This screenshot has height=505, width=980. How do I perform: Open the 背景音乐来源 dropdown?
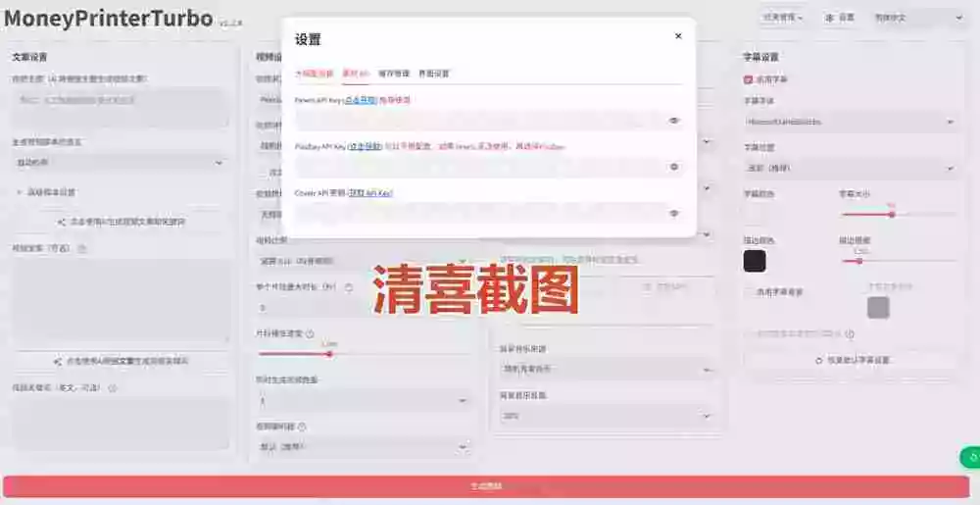[607, 370]
